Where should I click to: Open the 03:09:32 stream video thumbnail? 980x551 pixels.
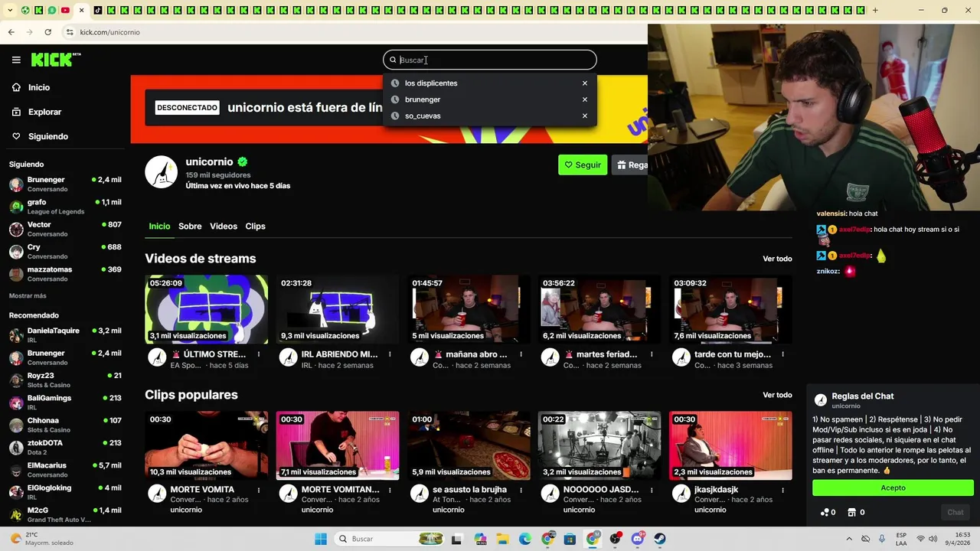pos(730,309)
